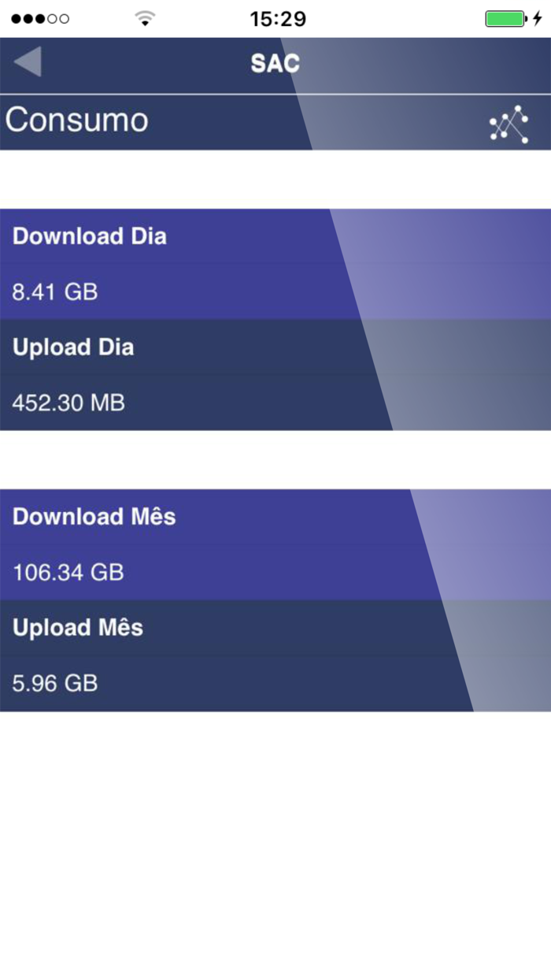The image size is (551, 980).
Task: Tap the Consumo section heading
Action: [76, 121]
